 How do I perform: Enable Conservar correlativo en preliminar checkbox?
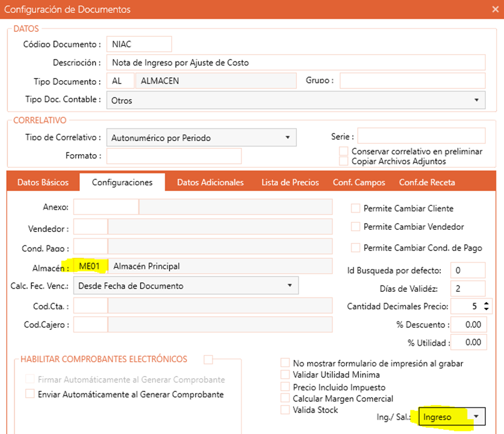(344, 151)
